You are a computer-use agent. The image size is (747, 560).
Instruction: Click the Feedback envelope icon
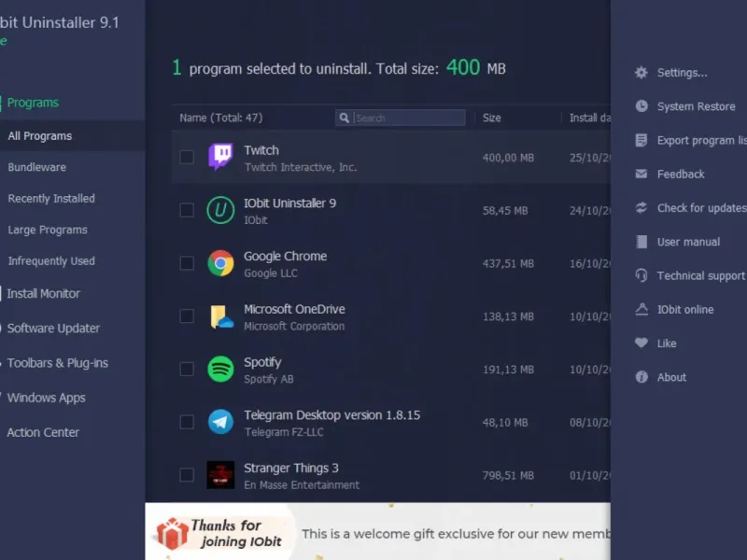(641, 174)
